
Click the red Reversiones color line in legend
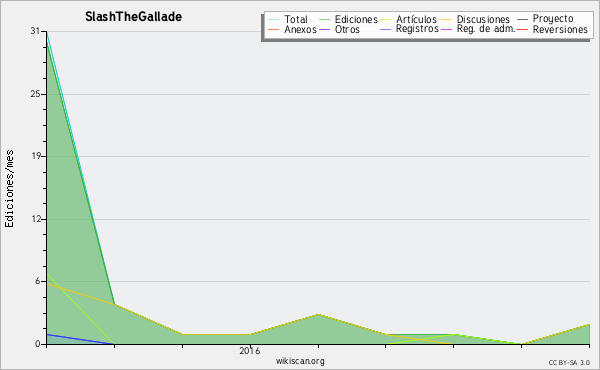(523, 29)
